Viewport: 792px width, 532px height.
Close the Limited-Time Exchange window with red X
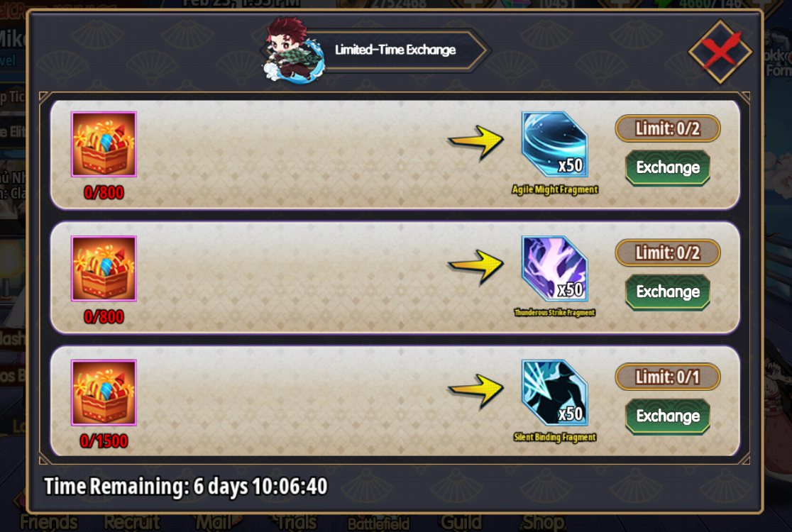[x=720, y=52]
